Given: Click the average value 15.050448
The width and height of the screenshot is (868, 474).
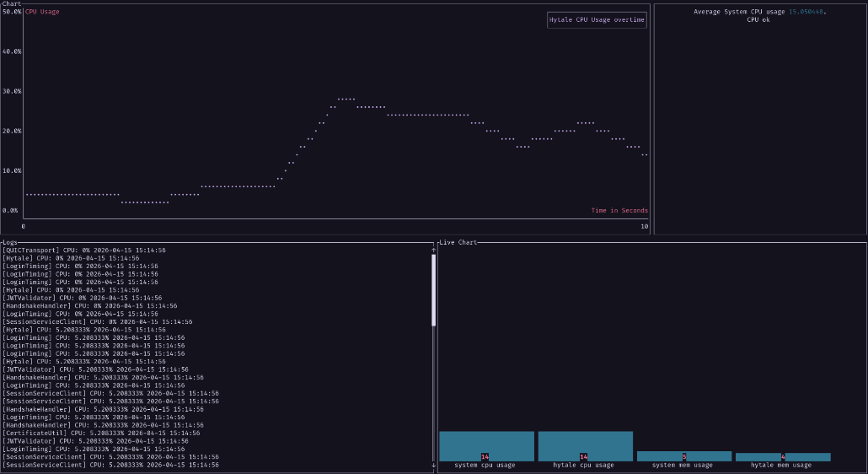Looking at the screenshot, I should (x=806, y=12).
